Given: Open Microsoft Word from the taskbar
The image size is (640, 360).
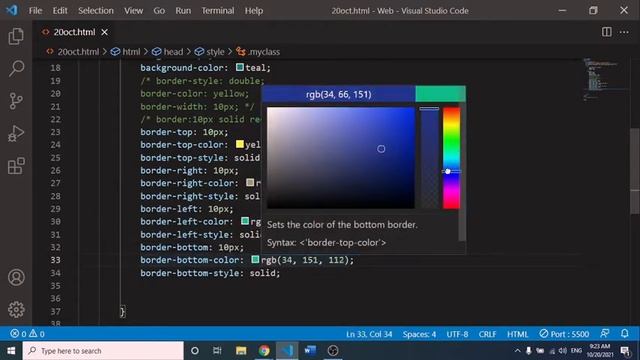Looking at the screenshot, I should (x=310, y=351).
